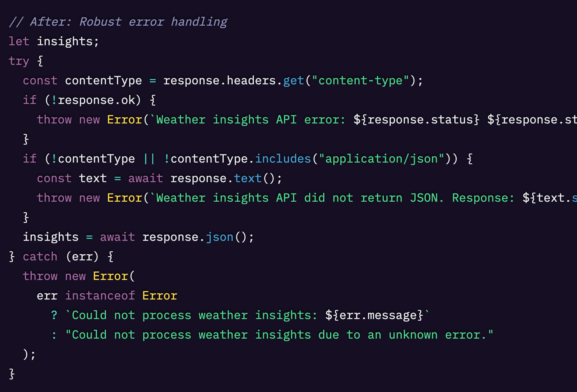Image resolution: width=577 pixels, height=392 pixels.
Task: Click the "After: Robust error handling" comment line
Action: pyautogui.click(x=118, y=22)
